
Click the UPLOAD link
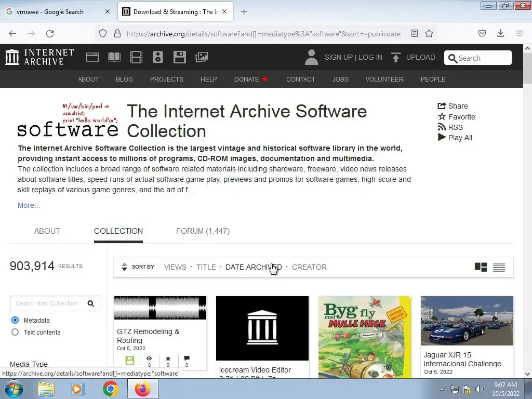click(421, 57)
